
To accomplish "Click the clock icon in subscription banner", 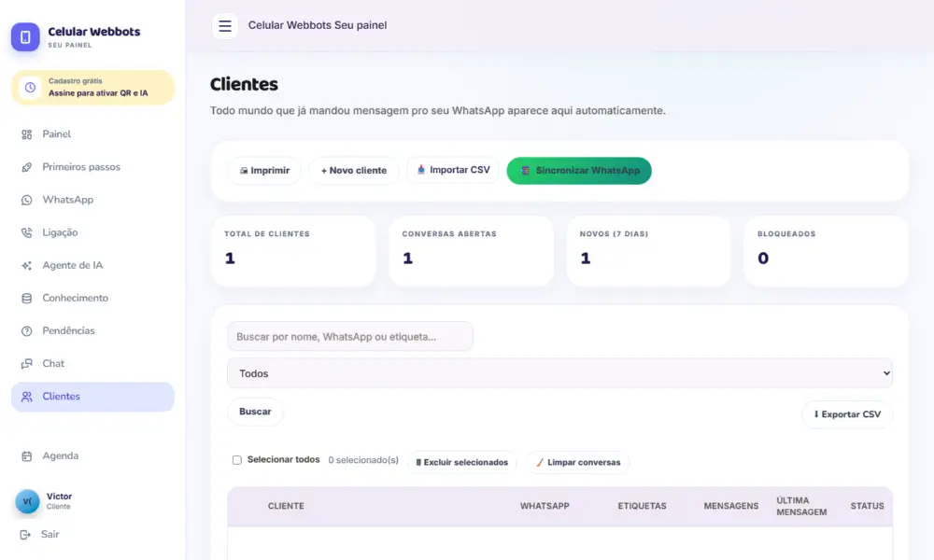I will click(30, 88).
